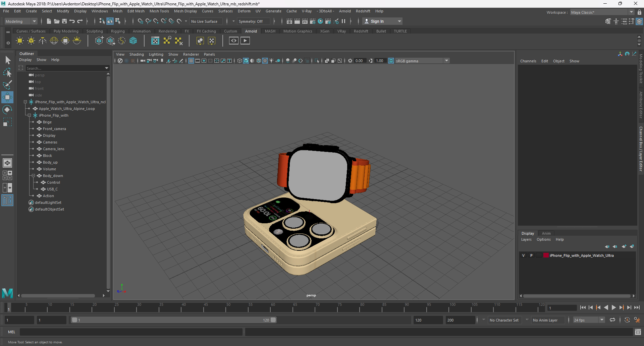Toggle the viewport grid display icon

191,61
